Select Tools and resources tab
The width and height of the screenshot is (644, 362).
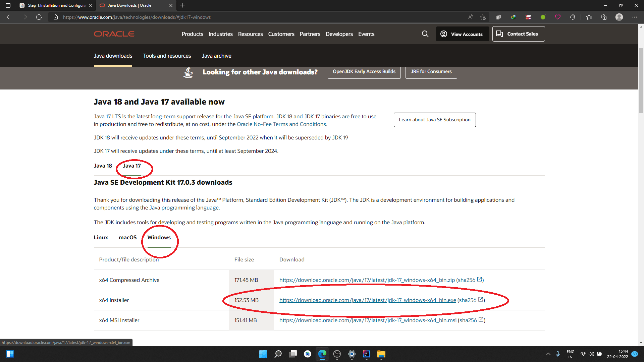click(167, 56)
